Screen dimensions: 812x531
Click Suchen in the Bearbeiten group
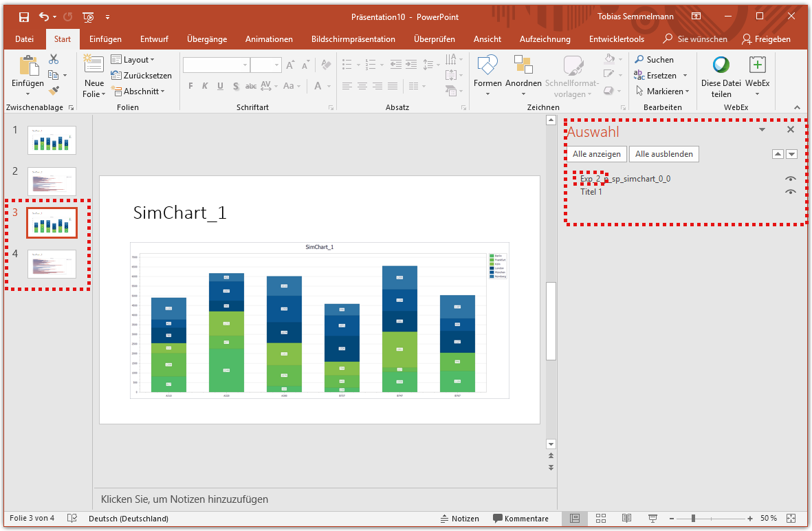point(654,60)
